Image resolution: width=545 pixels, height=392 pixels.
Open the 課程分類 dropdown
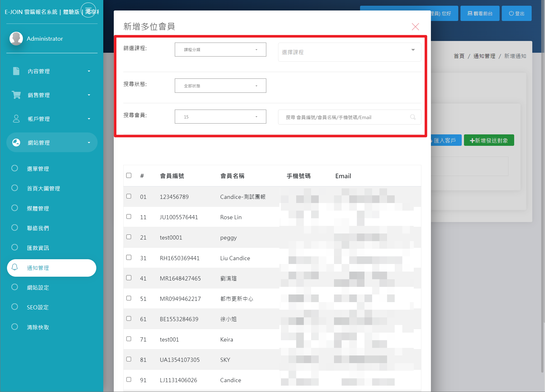coord(220,50)
